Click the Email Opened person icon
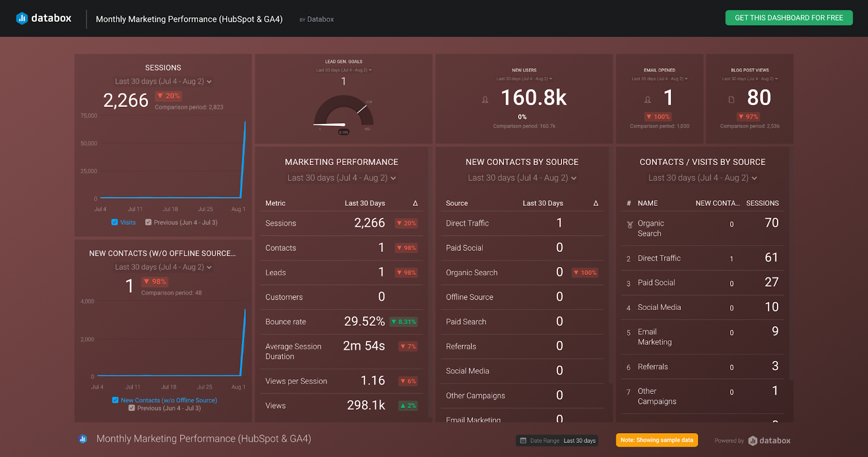868x457 pixels. 647,100
